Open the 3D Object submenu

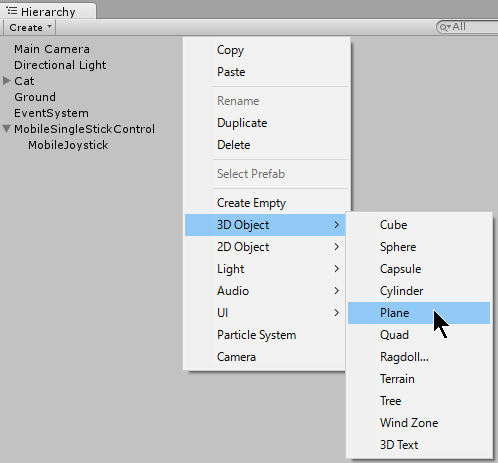point(265,225)
